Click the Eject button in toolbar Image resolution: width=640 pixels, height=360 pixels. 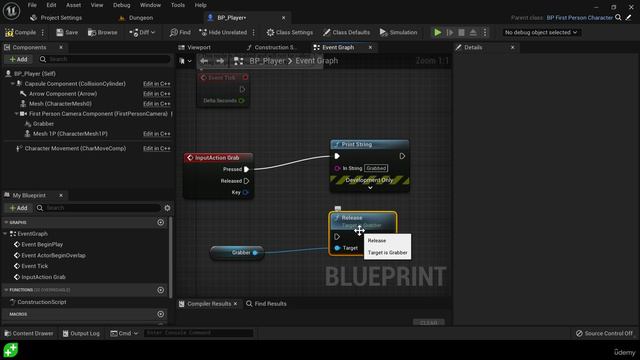click(473, 32)
